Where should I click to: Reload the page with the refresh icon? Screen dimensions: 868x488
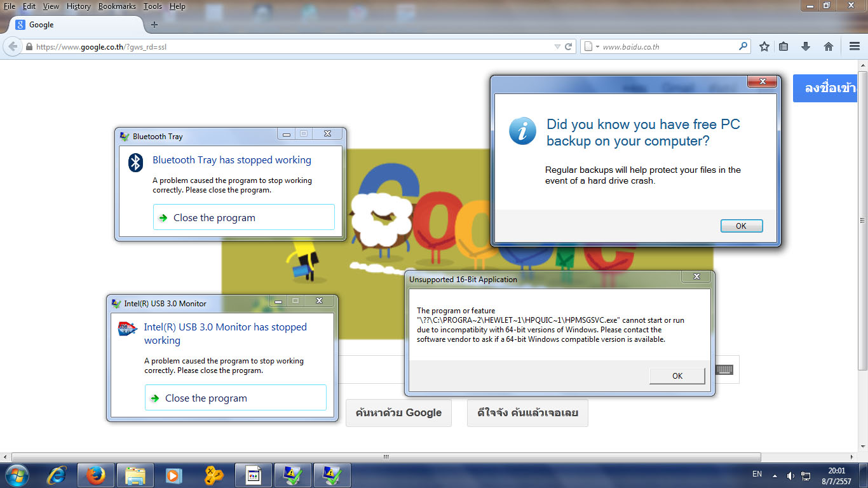coord(569,46)
